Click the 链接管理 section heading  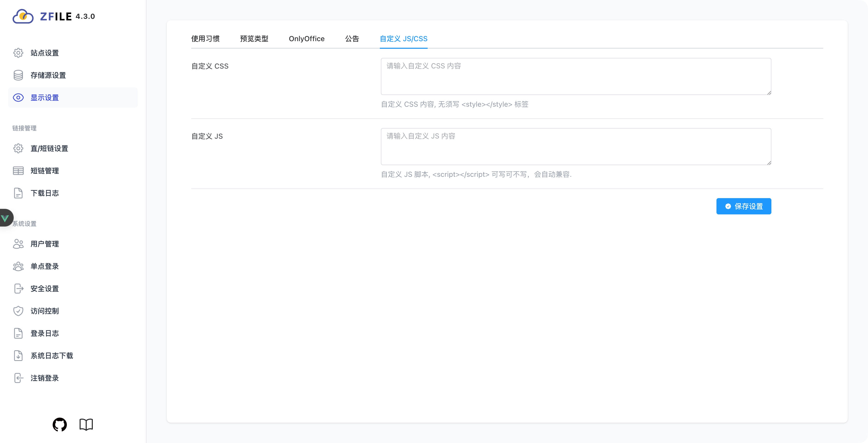point(25,128)
